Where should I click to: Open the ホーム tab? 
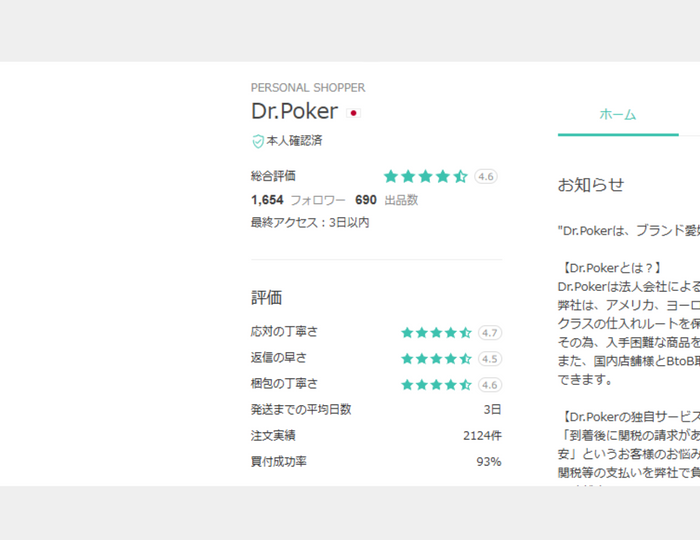617,115
